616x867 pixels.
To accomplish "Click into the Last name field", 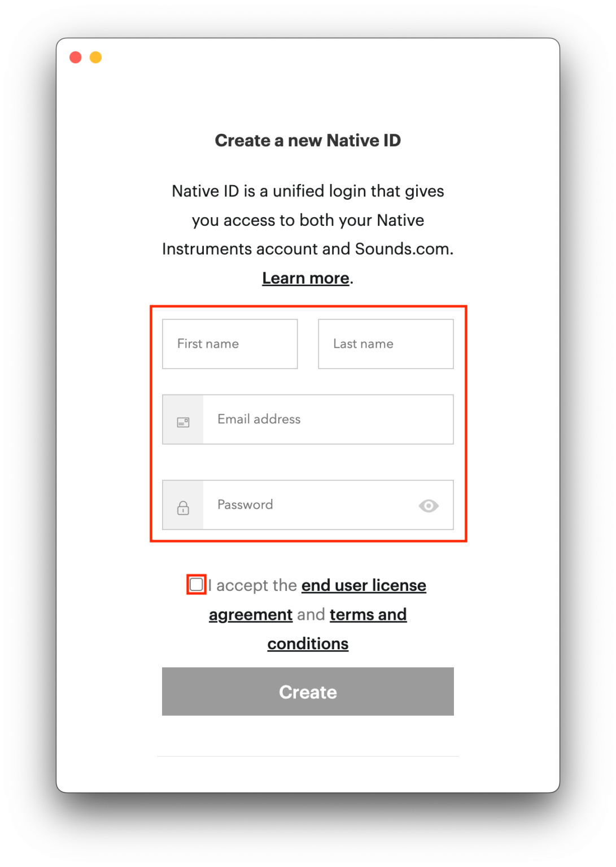I will point(386,344).
